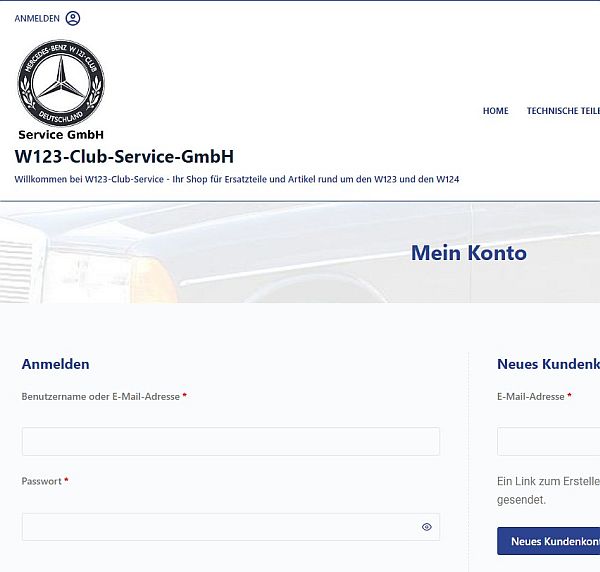Click the ANMELDEN link at top
The height and width of the screenshot is (572, 600).
point(37,18)
